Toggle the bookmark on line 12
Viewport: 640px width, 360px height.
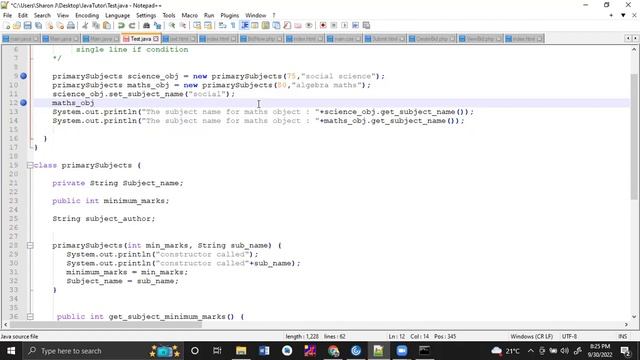pyautogui.click(x=23, y=102)
